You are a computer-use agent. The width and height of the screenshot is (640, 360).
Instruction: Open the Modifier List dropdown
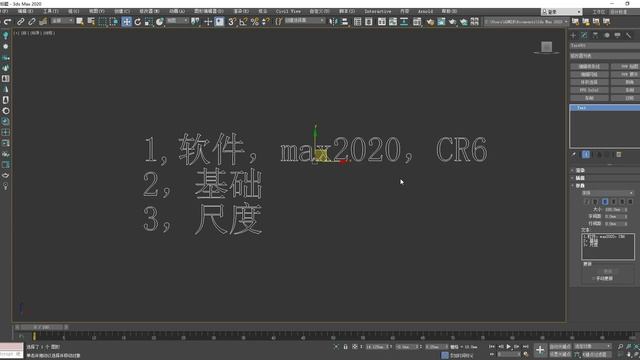click(x=605, y=56)
